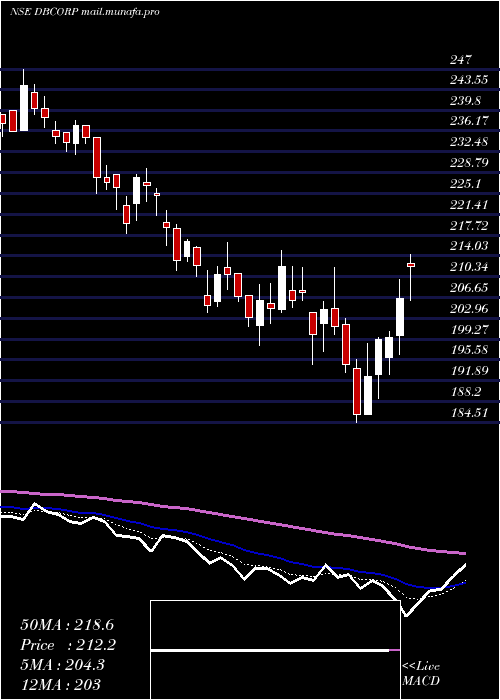Click the 239.8 price axis label
Image resolution: width=500 pixels, height=700 pixels.
point(465,101)
